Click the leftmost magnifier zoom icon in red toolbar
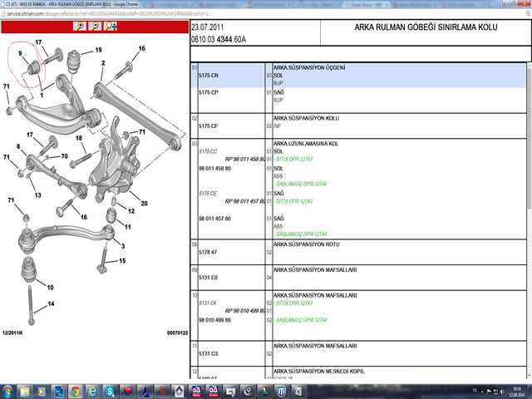Image resolution: width=532 pixels, height=399 pixels. pos(80,27)
